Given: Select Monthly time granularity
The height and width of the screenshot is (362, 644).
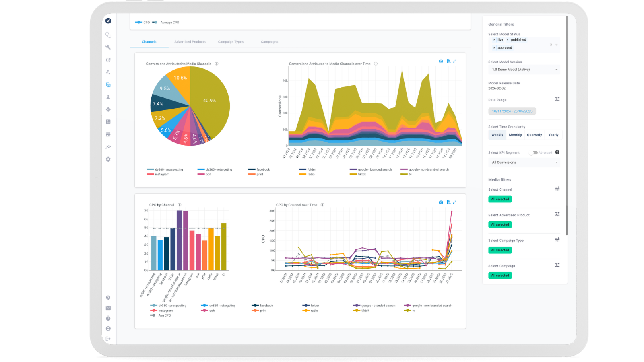Looking at the screenshot, I should [x=515, y=135].
